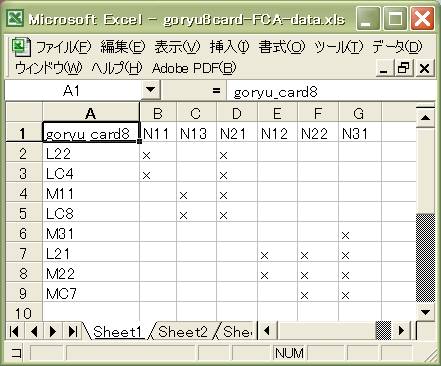This screenshot has width=441, height=366.
Task: Click cell containing N31
Action: click(x=359, y=133)
